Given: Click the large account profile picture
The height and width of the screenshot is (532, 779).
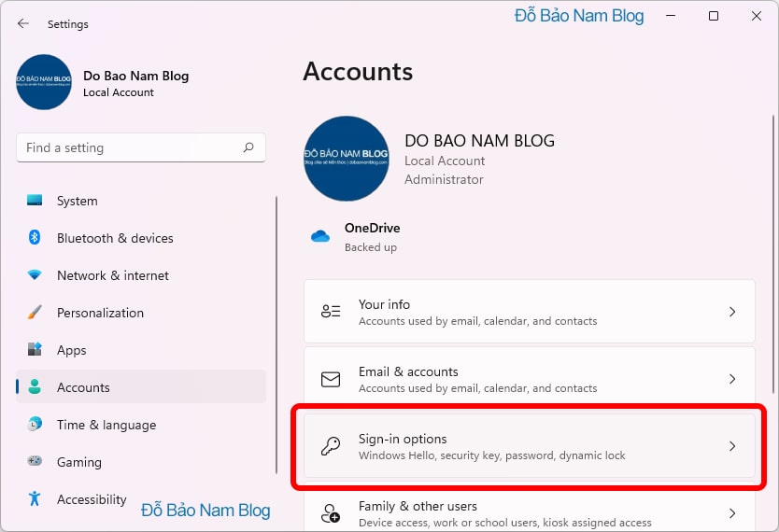Looking at the screenshot, I should (x=347, y=159).
